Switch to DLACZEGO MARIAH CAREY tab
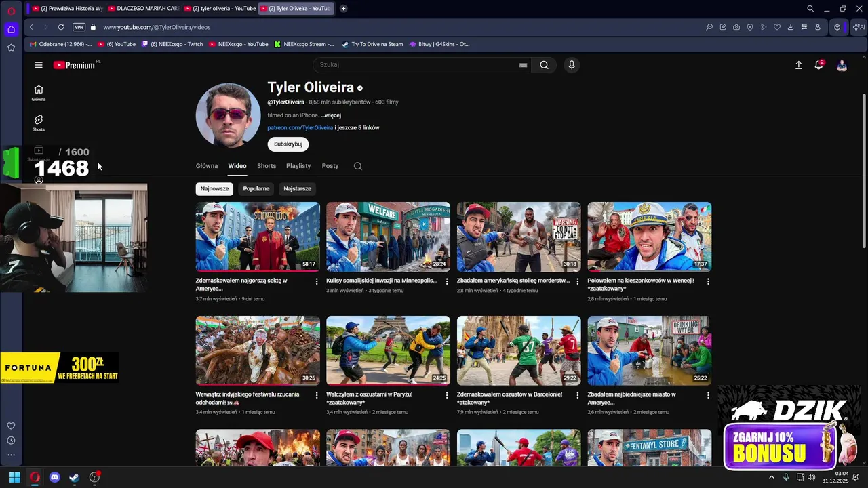Image resolution: width=868 pixels, height=488 pixels. [143, 9]
